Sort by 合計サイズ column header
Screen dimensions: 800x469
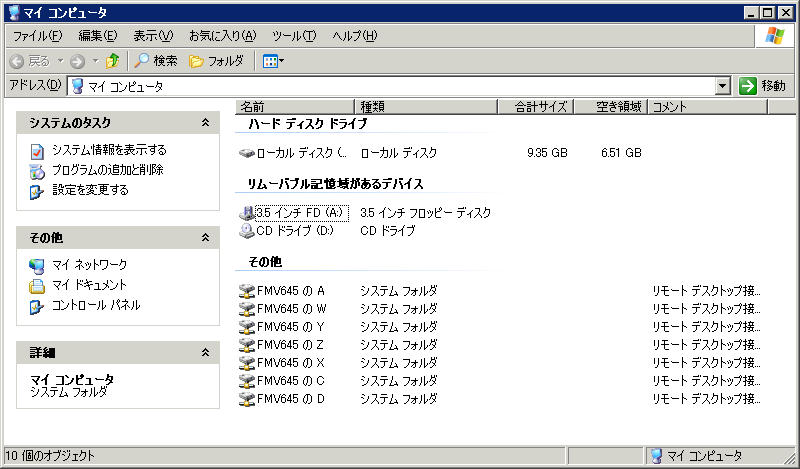(x=536, y=107)
